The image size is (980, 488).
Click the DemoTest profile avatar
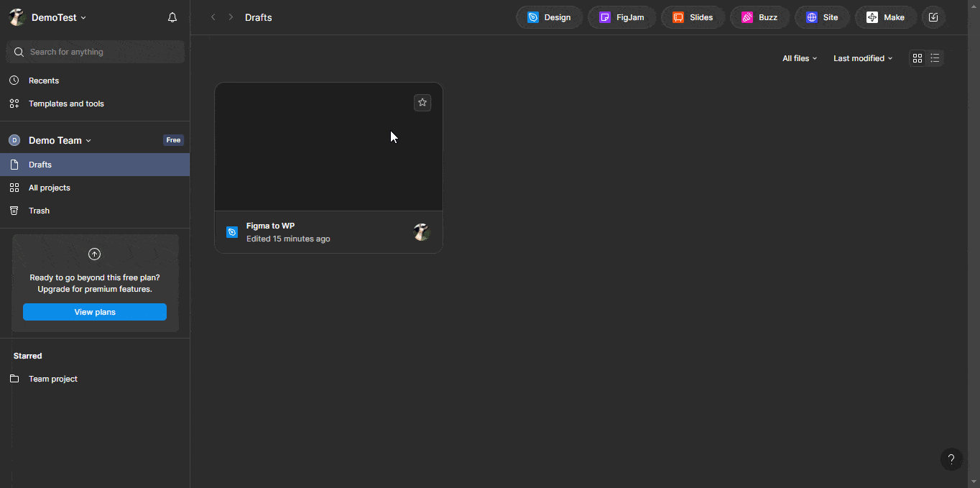point(17,17)
